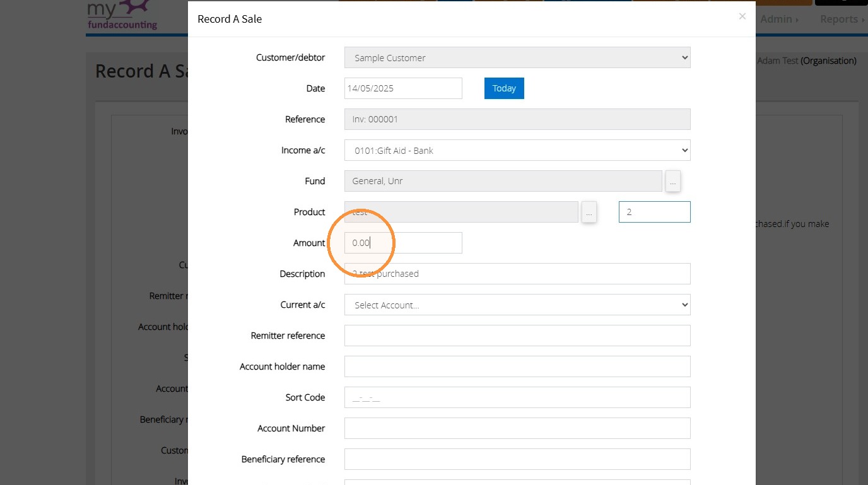The image size is (868, 485).
Task: Click the Fund field showing General, Unr
Action: (x=503, y=181)
